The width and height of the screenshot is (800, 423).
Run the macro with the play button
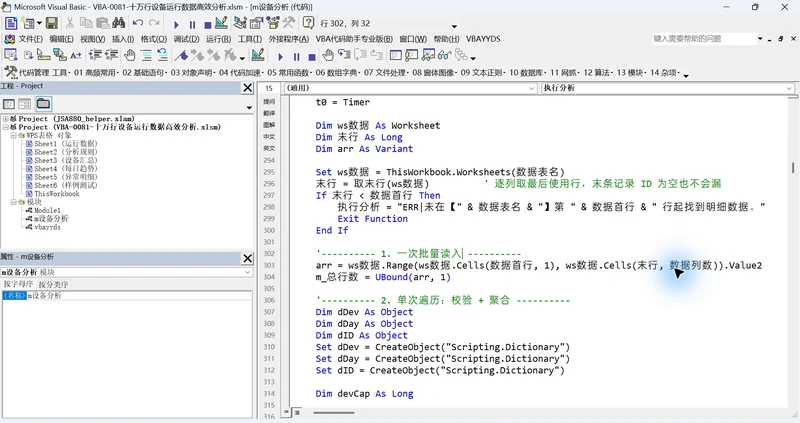click(176, 24)
